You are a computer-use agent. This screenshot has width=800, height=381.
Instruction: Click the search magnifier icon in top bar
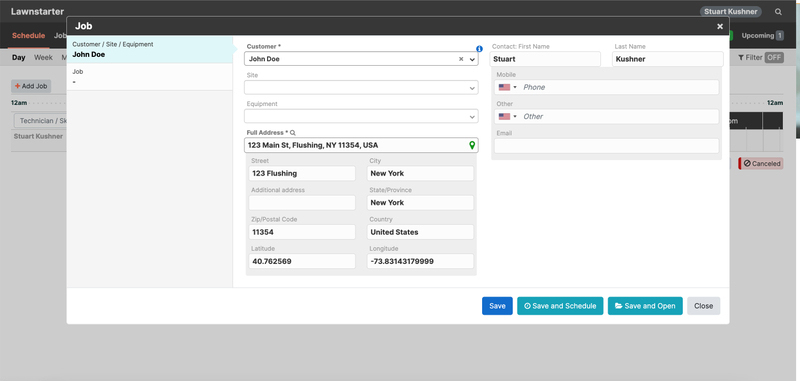click(x=778, y=12)
